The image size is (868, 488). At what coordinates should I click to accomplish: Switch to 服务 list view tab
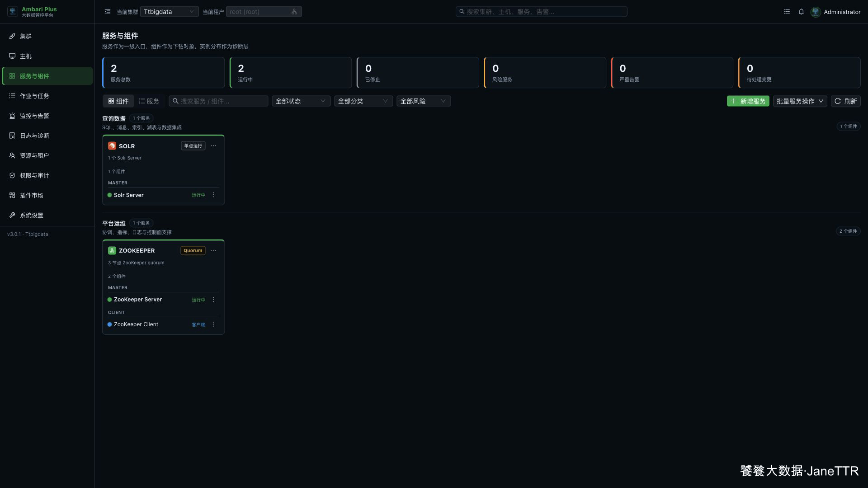[149, 101]
